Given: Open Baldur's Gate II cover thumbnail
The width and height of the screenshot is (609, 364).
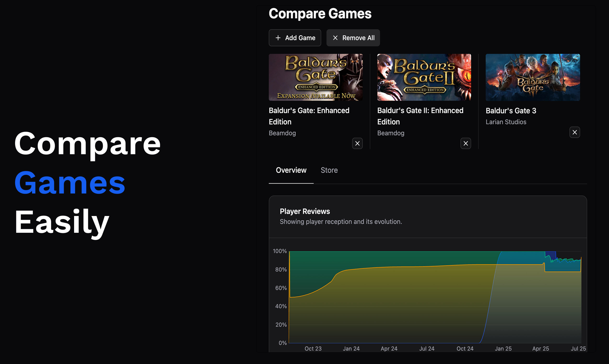Looking at the screenshot, I should tap(424, 77).
